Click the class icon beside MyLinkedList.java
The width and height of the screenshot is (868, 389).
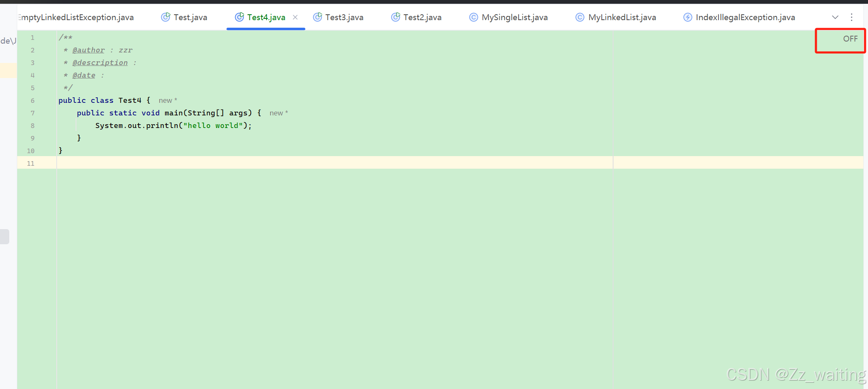click(x=580, y=17)
